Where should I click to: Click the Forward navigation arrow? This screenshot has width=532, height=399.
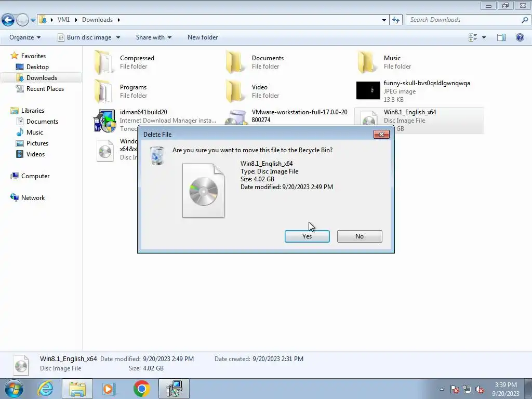[x=22, y=20]
